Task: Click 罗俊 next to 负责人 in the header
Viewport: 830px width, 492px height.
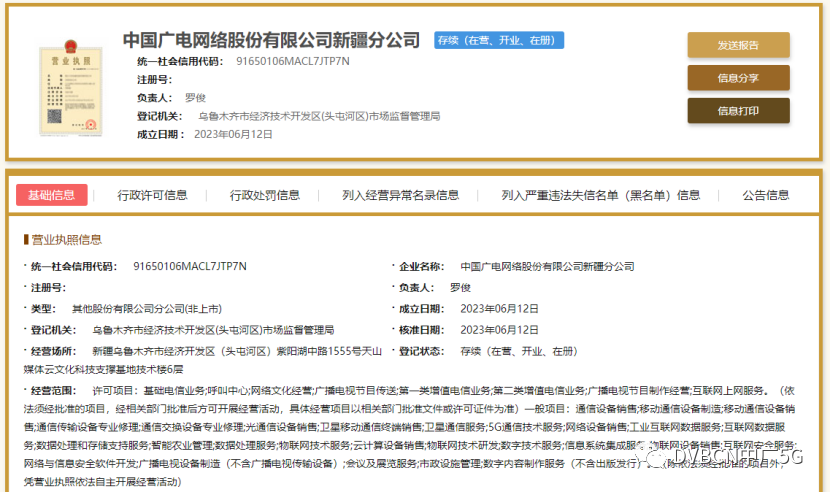Action: pyautogui.click(x=195, y=98)
